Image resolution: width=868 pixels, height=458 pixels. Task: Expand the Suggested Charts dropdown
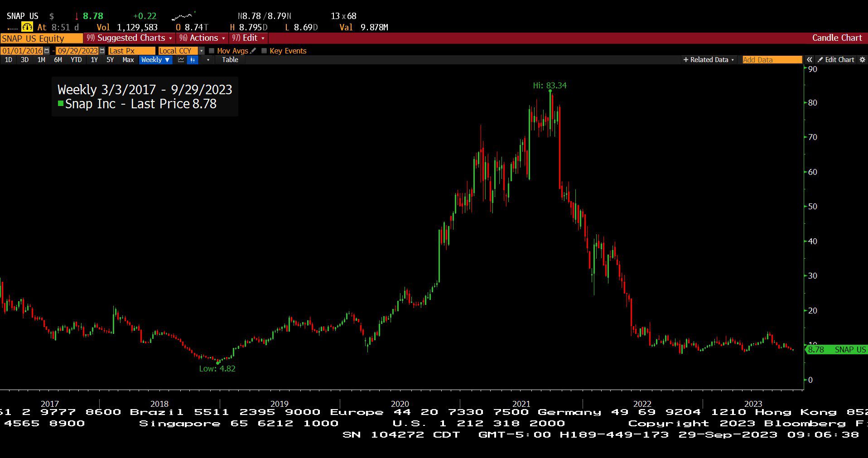click(130, 38)
